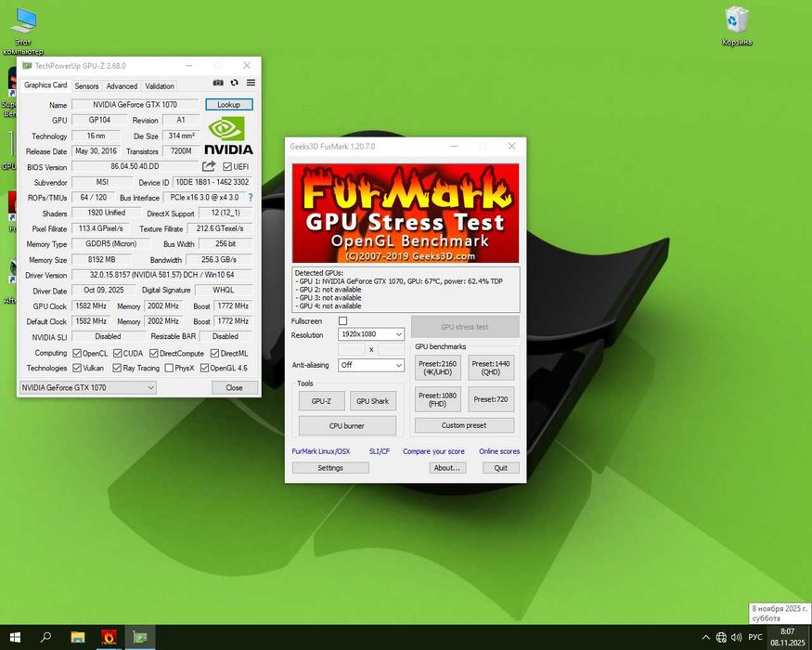The image size is (812, 650).
Task: Switch to FurMark taskbar icon
Action: click(109, 637)
